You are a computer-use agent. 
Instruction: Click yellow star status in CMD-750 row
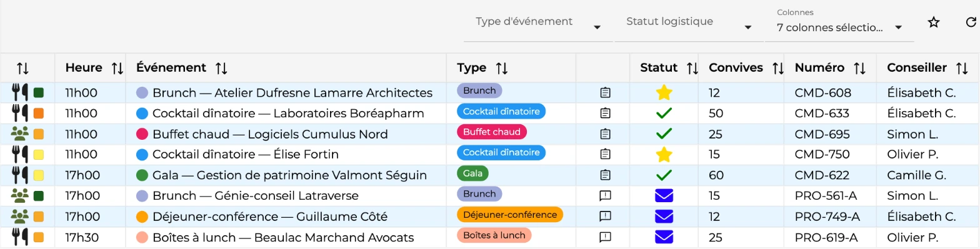(x=664, y=155)
